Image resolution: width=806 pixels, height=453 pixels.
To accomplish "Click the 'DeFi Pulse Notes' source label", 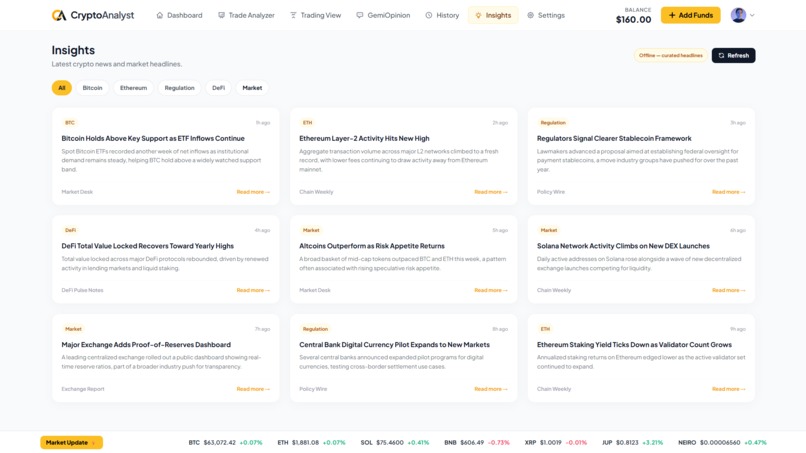I will pos(82,291).
